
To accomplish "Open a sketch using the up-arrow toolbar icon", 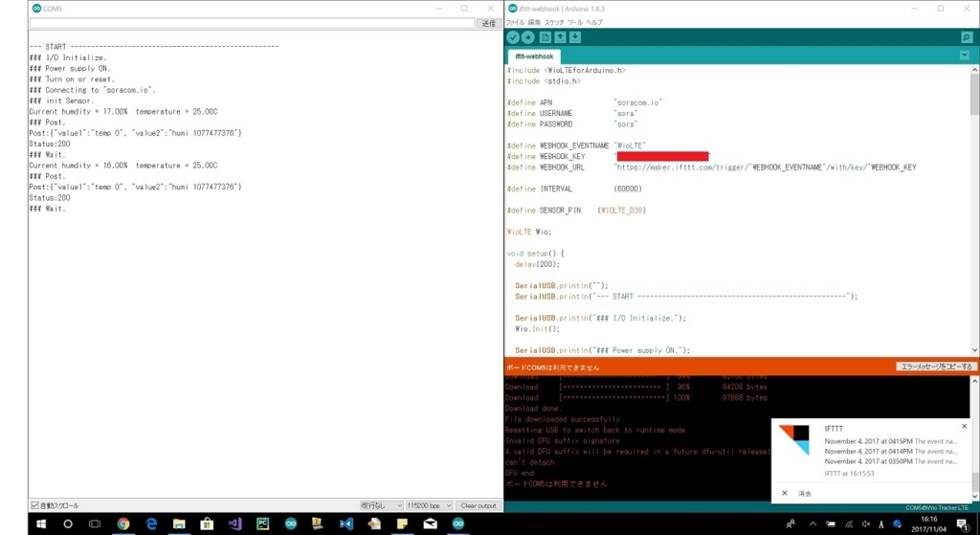I will tap(561, 37).
